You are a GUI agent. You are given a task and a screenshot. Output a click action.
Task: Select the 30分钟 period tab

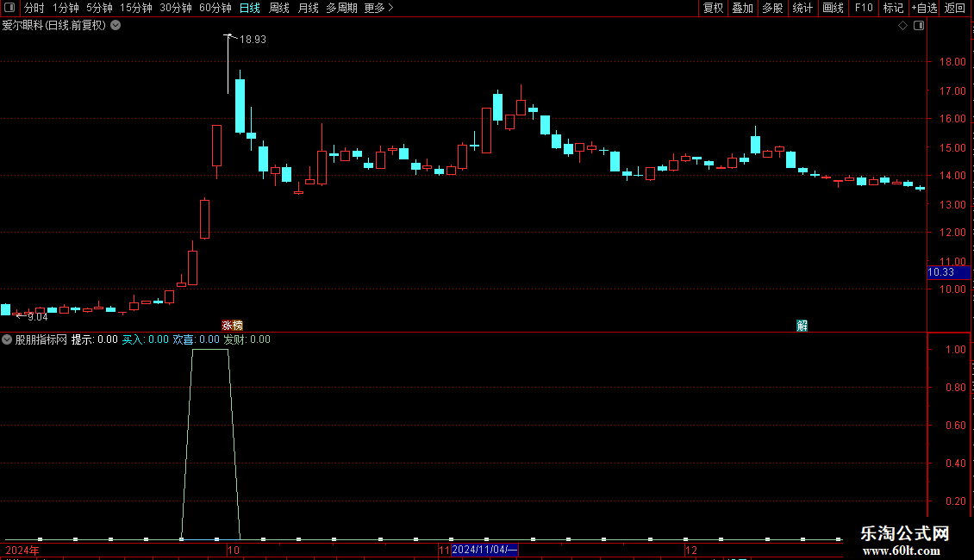click(x=176, y=8)
